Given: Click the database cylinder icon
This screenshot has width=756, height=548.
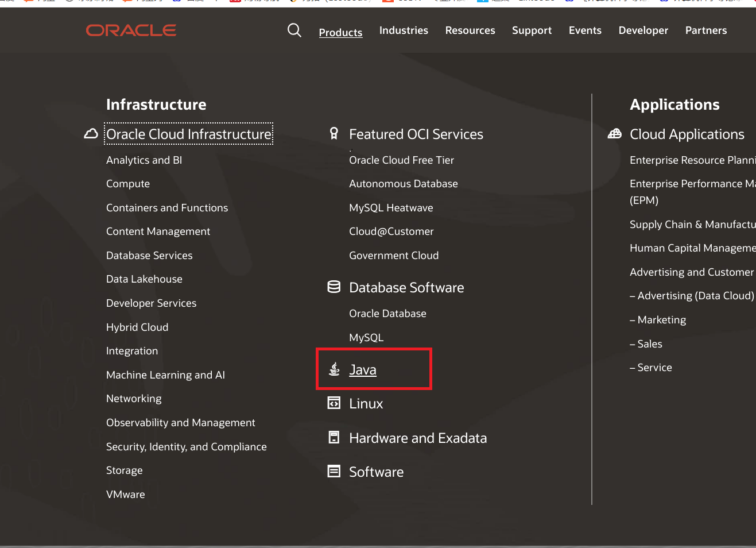Looking at the screenshot, I should [334, 287].
